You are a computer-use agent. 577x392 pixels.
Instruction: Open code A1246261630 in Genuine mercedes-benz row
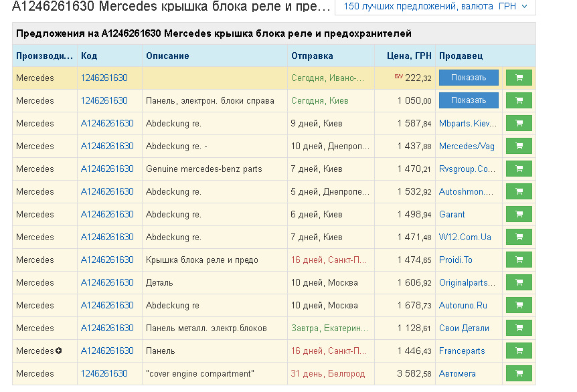tap(107, 169)
